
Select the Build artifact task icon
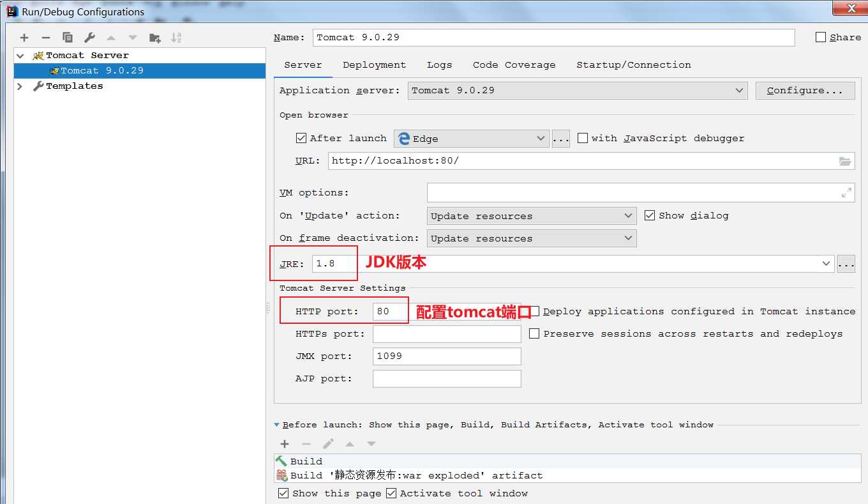click(281, 475)
